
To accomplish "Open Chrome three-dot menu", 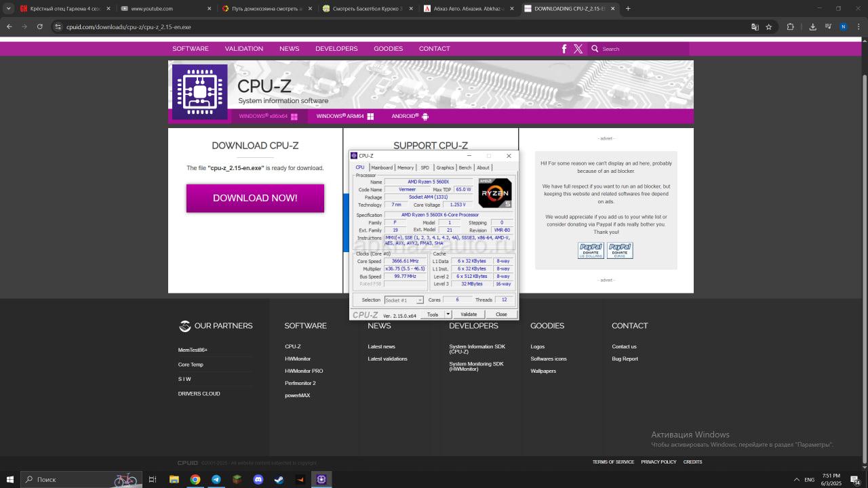I will point(858,27).
